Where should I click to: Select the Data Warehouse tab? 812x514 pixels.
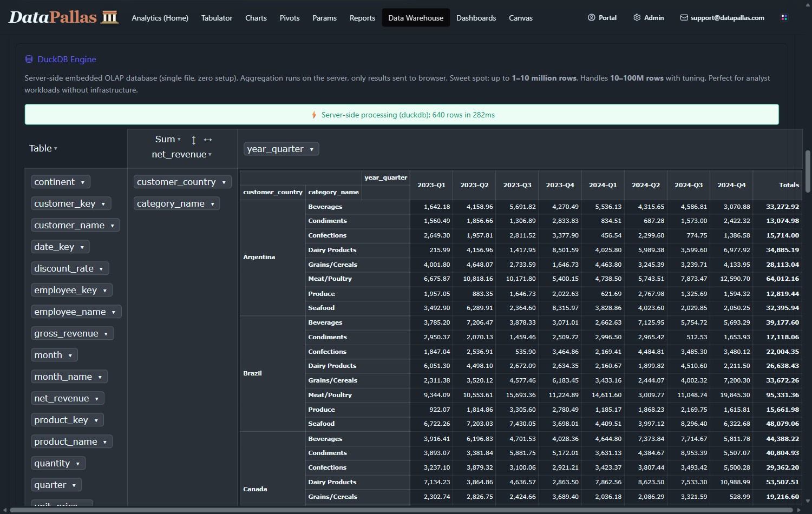click(416, 18)
